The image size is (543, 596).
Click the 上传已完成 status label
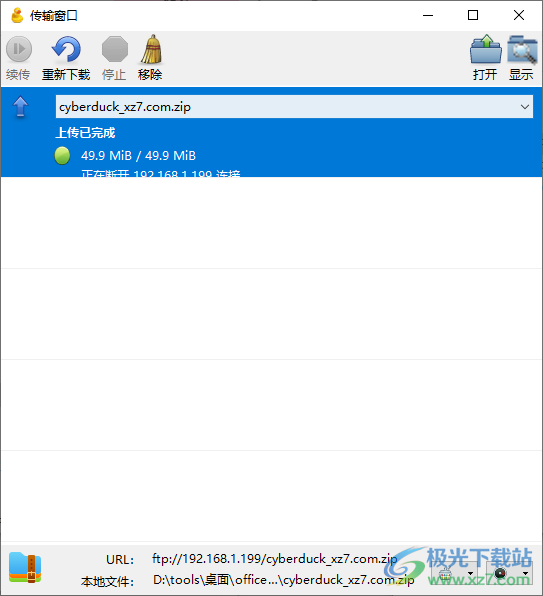85,133
